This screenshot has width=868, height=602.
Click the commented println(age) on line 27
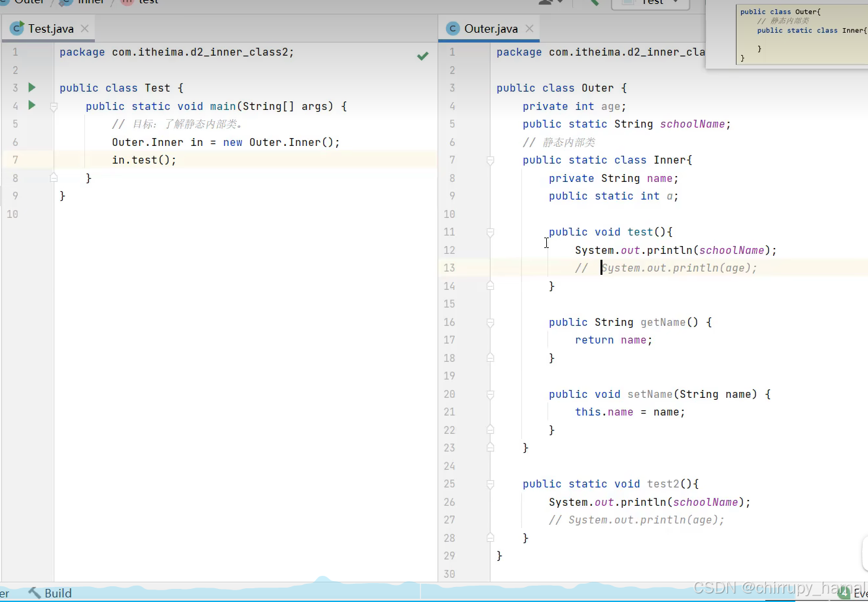tap(636, 520)
